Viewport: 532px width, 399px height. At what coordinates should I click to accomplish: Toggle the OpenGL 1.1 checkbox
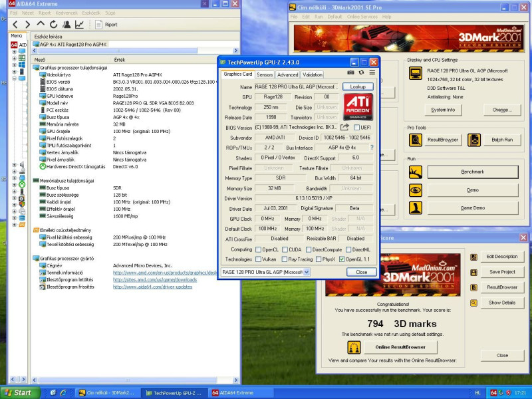click(342, 259)
